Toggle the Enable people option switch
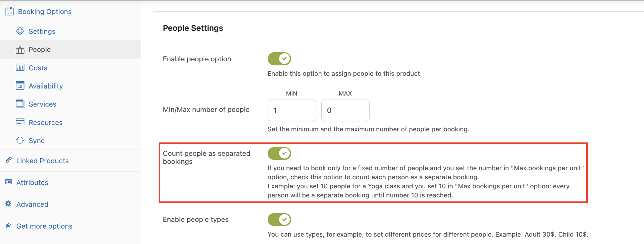Viewport: 644px width, 244px height. tap(279, 59)
